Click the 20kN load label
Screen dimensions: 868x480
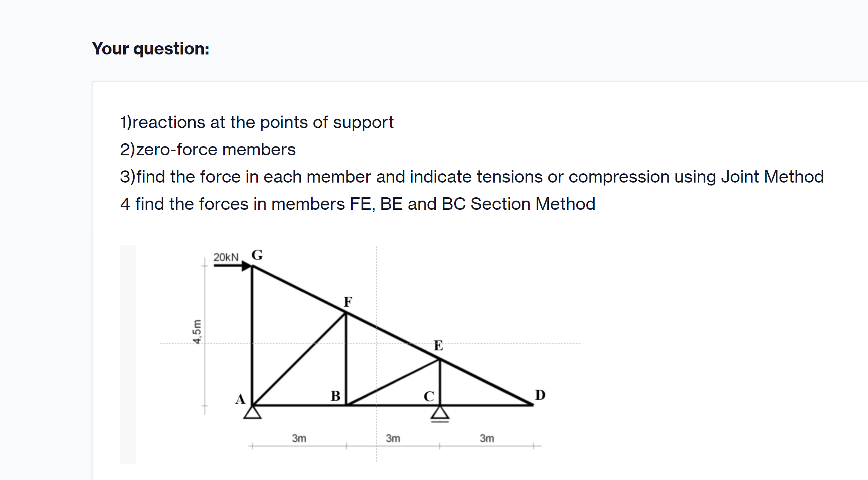226,257
